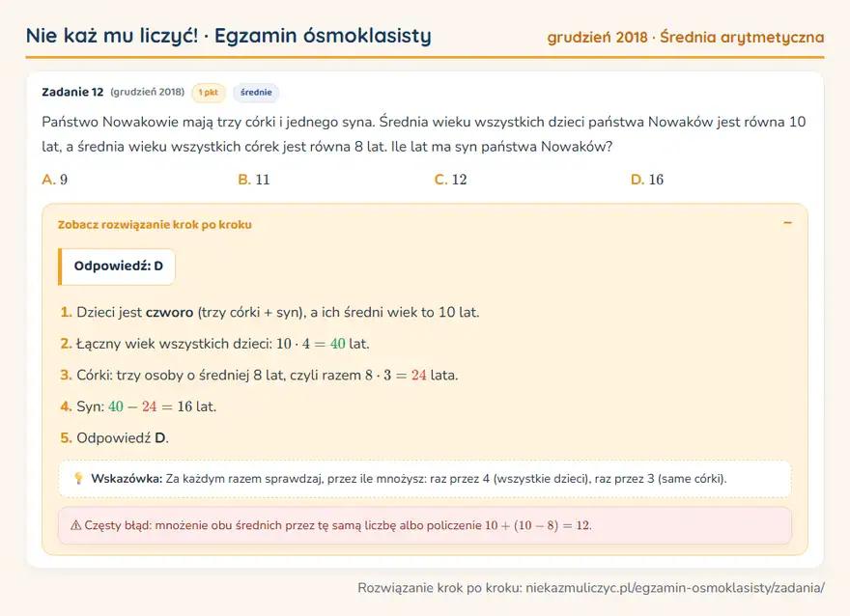Click step 5 'Odpowiedź D.' line
The height and width of the screenshot is (616, 850).
pos(114,437)
